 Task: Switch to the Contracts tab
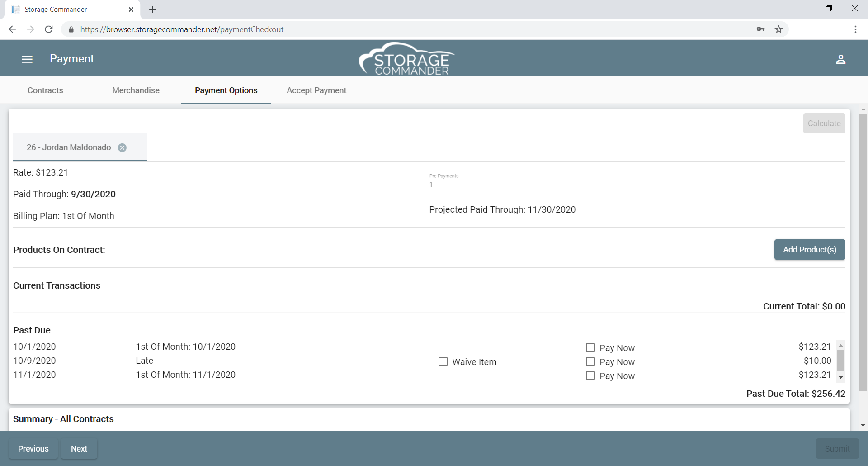tap(45, 90)
